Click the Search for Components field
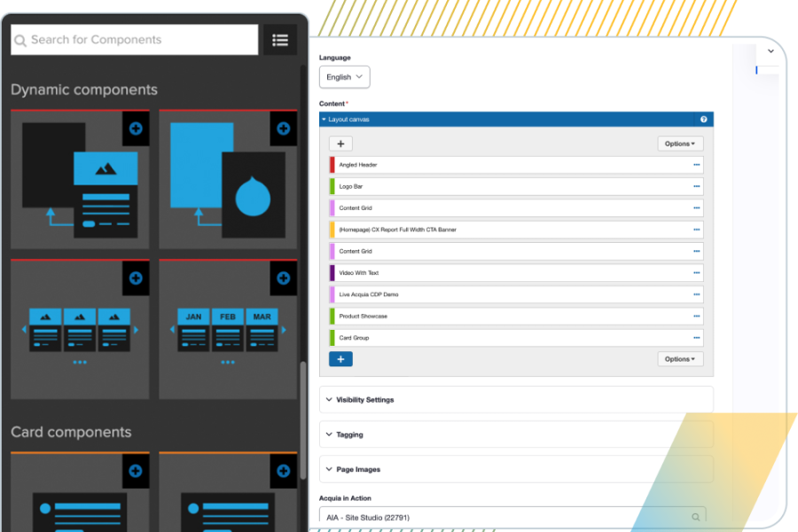The image size is (798, 532). tap(142, 40)
